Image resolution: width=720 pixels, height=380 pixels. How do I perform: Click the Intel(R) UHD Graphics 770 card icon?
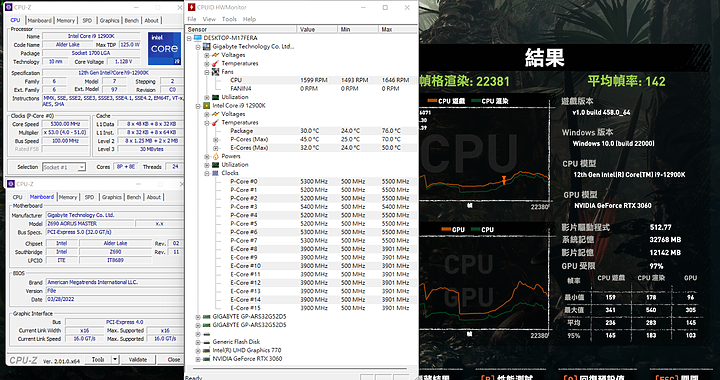pos(207,350)
